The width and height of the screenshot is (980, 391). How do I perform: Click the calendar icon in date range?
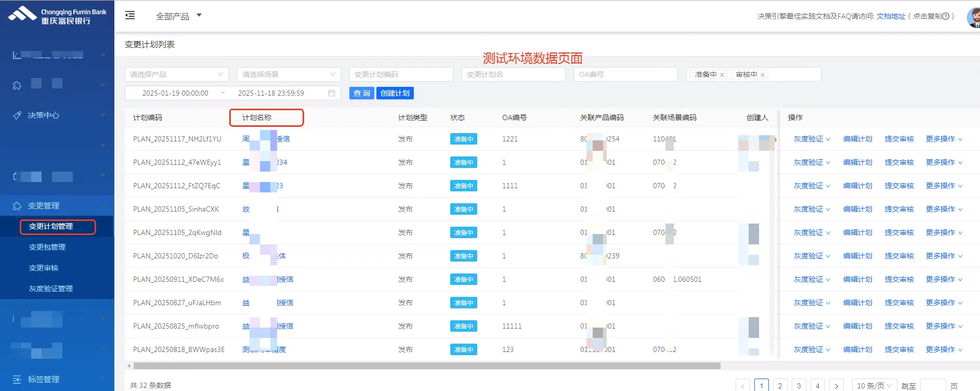click(332, 93)
